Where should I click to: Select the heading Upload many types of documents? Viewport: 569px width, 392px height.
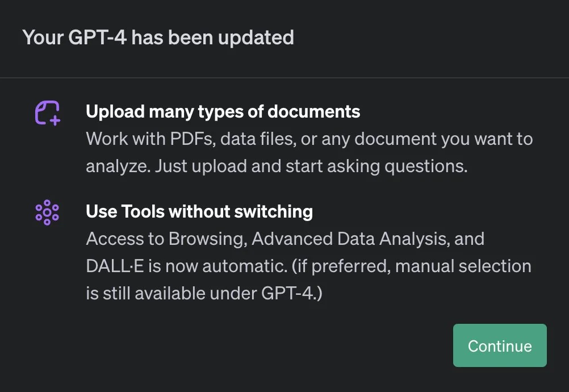click(223, 111)
